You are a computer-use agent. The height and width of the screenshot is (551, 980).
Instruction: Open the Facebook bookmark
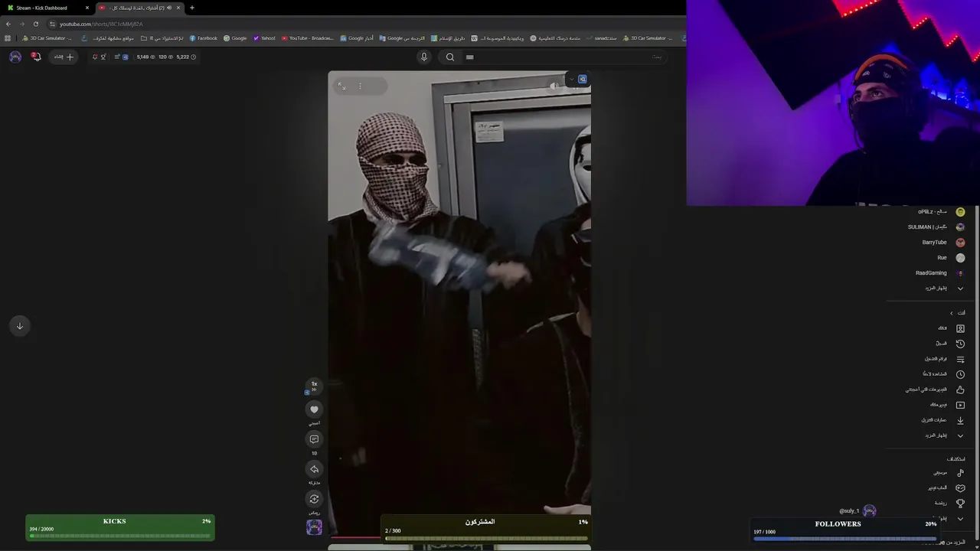pos(204,38)
